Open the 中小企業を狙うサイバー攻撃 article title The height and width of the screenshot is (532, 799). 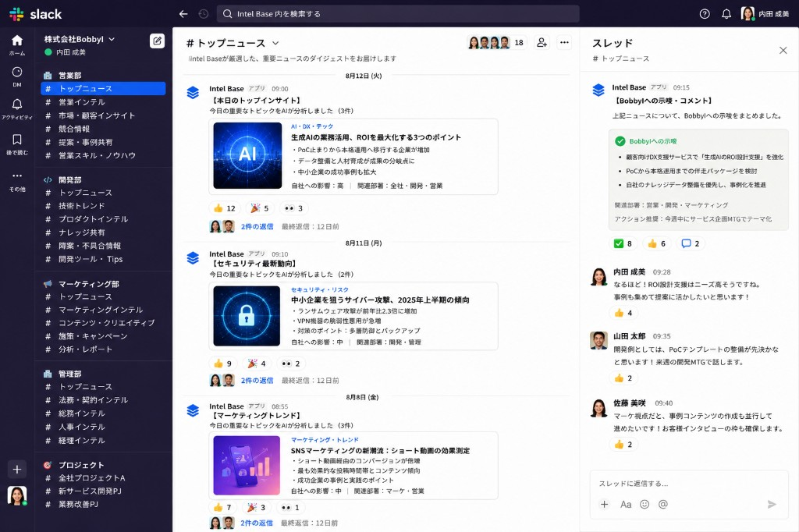(x=380, y=300)
